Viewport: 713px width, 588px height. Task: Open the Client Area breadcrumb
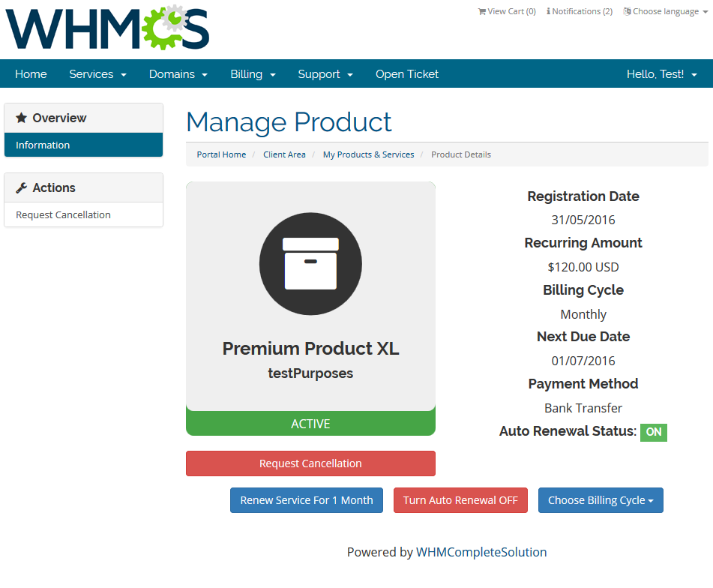point(284,154)
